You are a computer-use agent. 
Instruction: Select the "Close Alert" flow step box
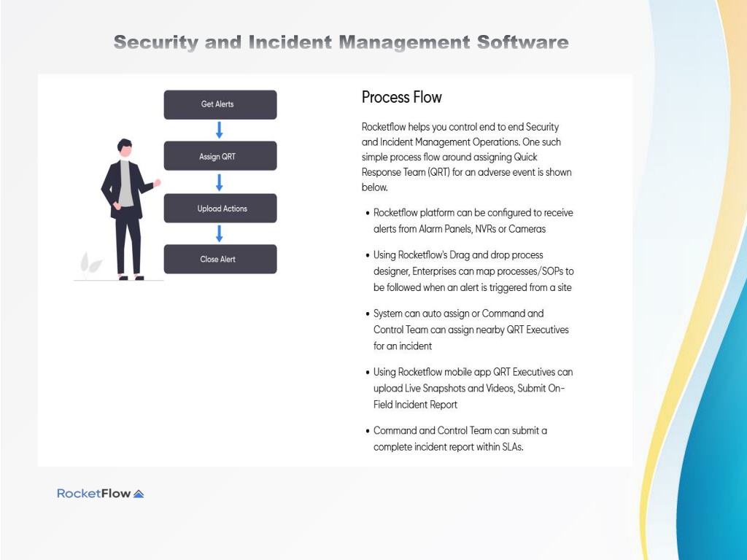coord(220,259)
